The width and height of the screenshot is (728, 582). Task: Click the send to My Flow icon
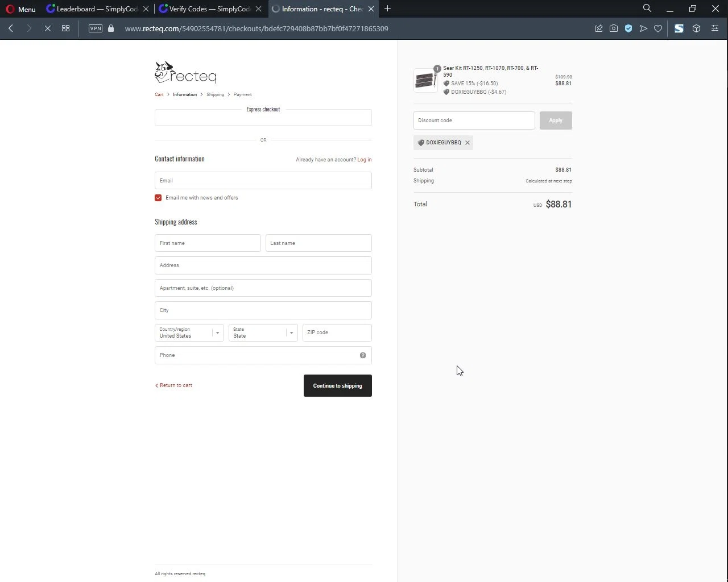643,28
